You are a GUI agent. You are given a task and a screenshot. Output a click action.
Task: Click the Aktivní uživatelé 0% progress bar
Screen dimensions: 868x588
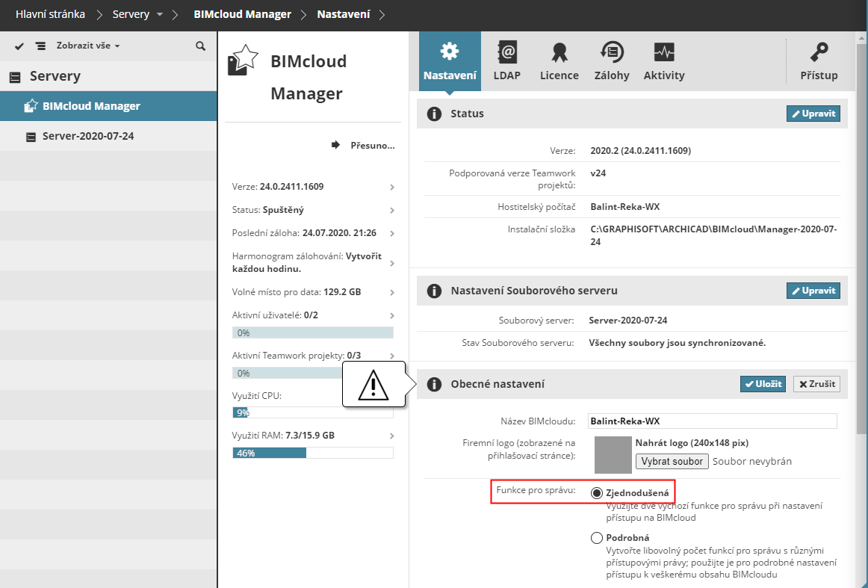[313, 332]
